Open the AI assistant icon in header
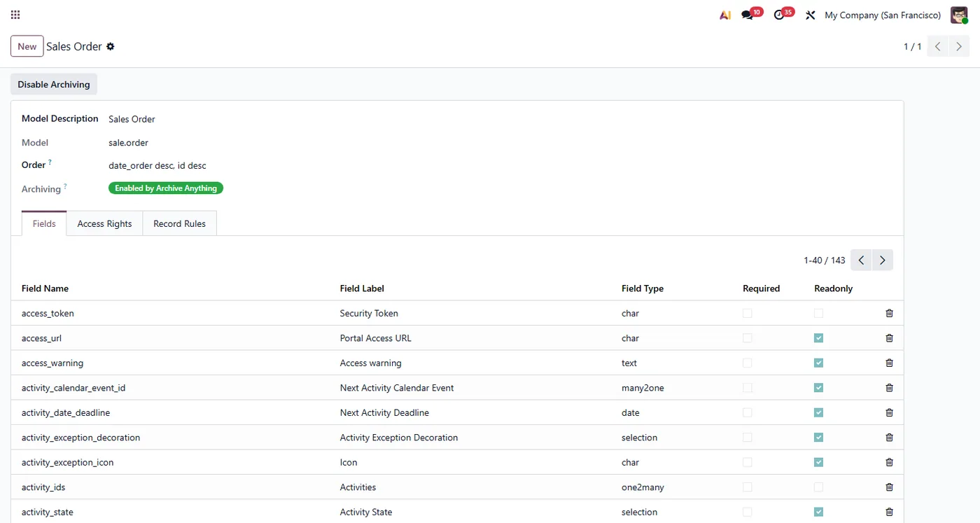The image size is (980, 523). 725,15
